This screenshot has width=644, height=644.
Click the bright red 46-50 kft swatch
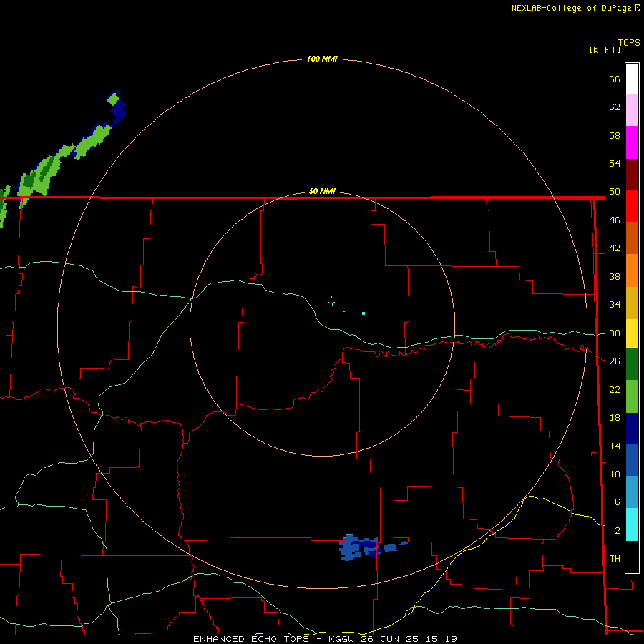[x=632, y=206]
